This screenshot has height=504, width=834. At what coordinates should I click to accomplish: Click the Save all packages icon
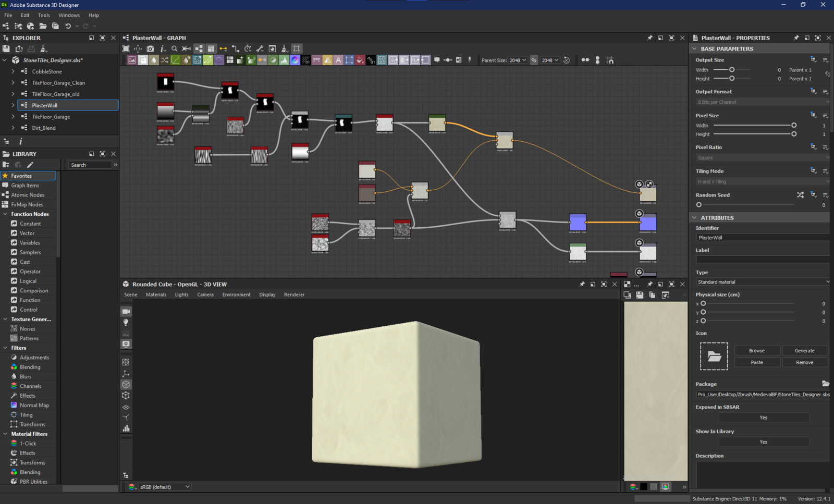(x=55, y=26)
